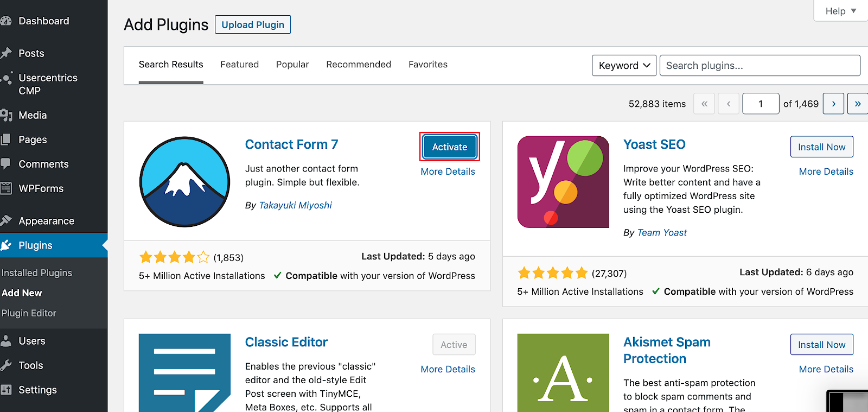Click the Yoast SEO plugin logo
Screen dimensions: 868x412
[563, 182]
